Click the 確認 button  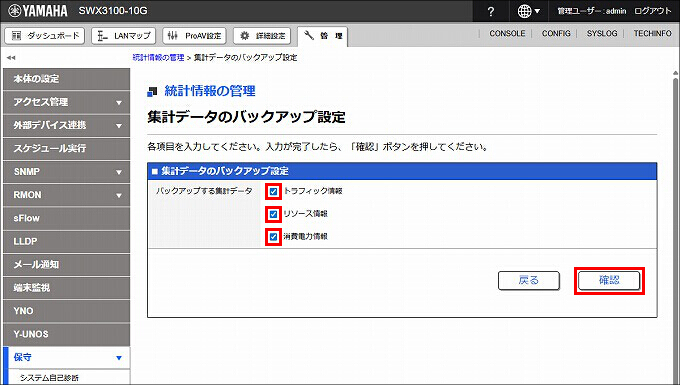(609, 281)
